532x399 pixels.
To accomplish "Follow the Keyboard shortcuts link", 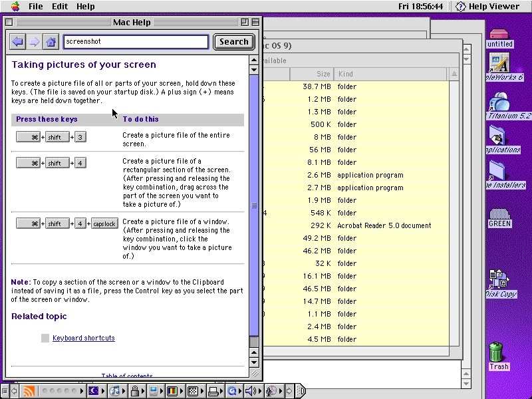I will point(84,338).
